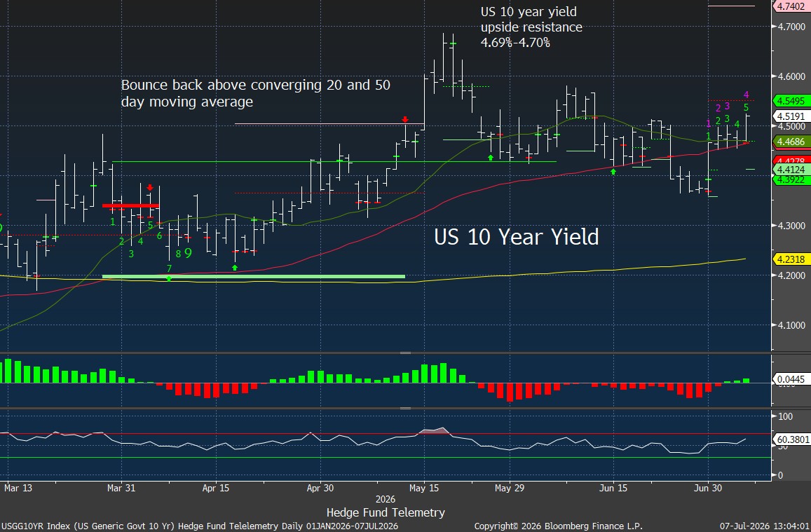Select the thick light-green support bar
This screenshot has height=532, width=811.
tap(254, 277)
